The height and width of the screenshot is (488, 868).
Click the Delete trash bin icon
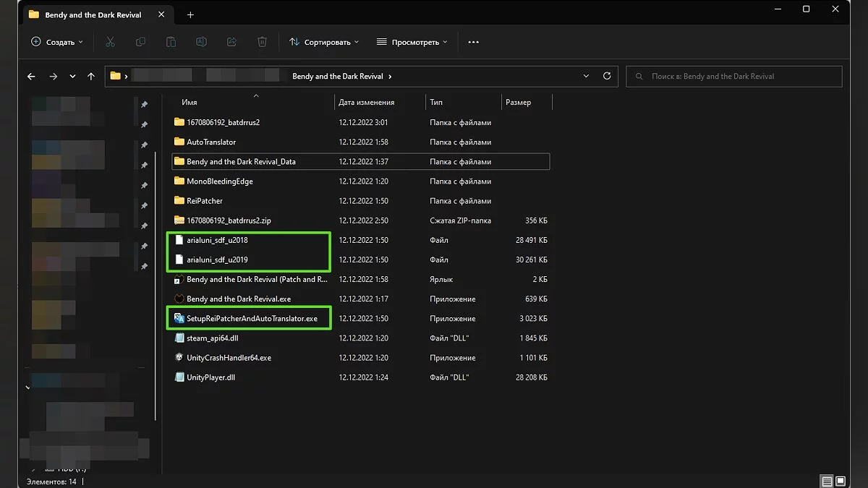point(262,42)
